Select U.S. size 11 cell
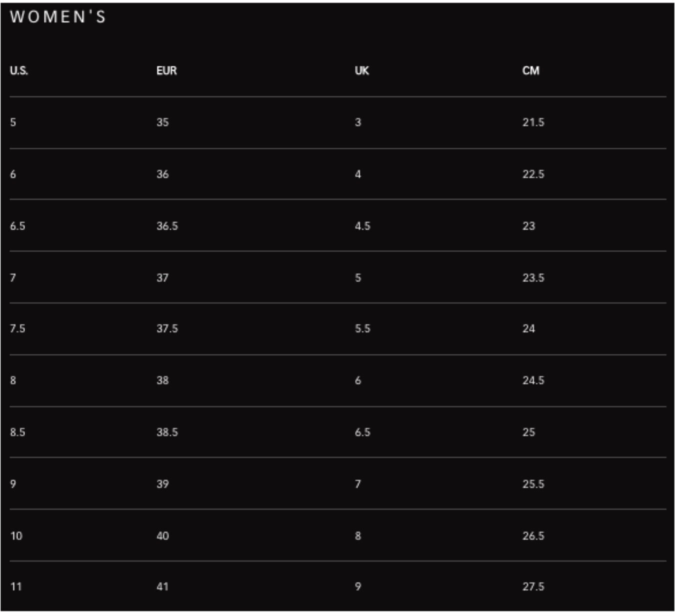Viewport: 675px width, 616px height. (16, 586)
